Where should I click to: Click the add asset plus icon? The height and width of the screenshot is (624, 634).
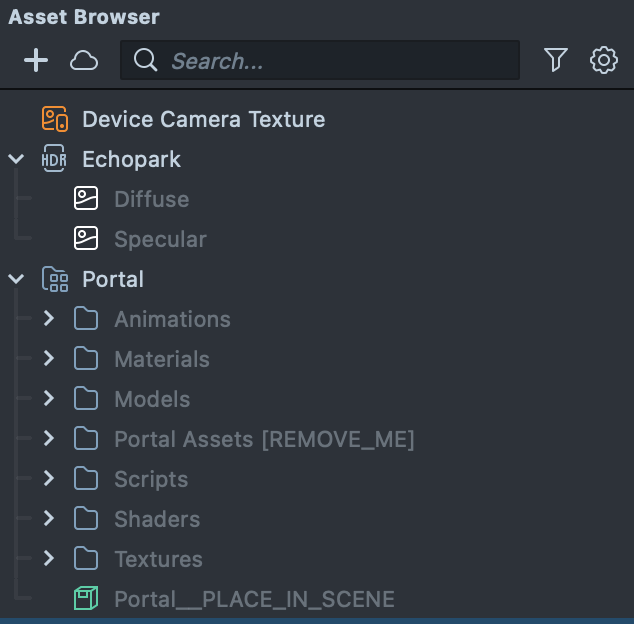pyautogui.click(x=36, y=61)
